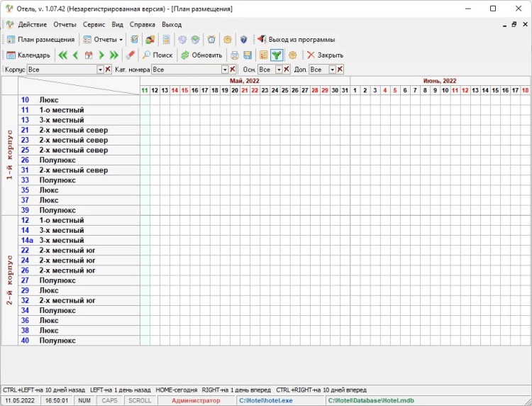Click the 1-й корпус vertical label
The image size is (532, 406).
[x=9, y=155]
